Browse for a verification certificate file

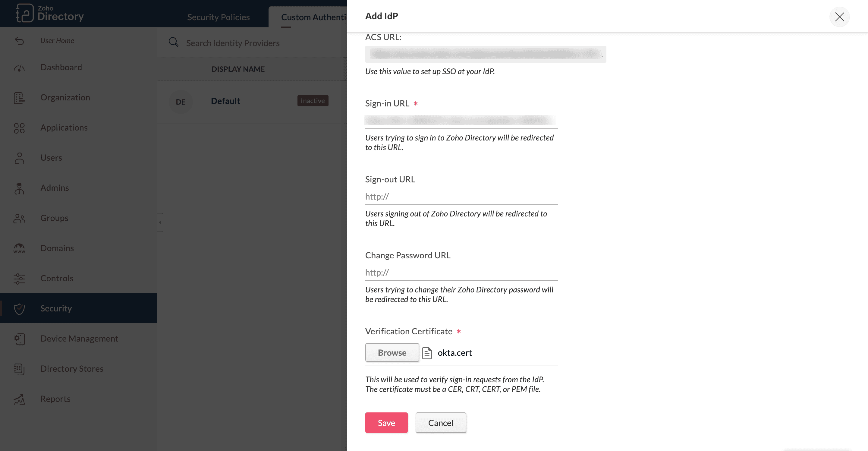click(x=392, y=353)
